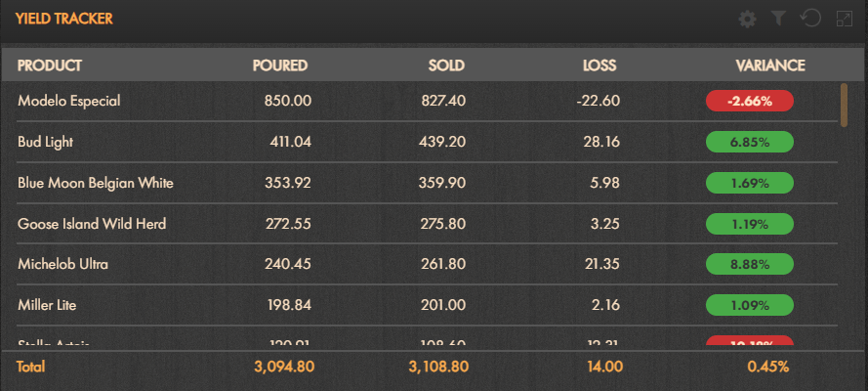Click the Yield Tracker title
Viewport: 868px width, 391px height.
64,19
